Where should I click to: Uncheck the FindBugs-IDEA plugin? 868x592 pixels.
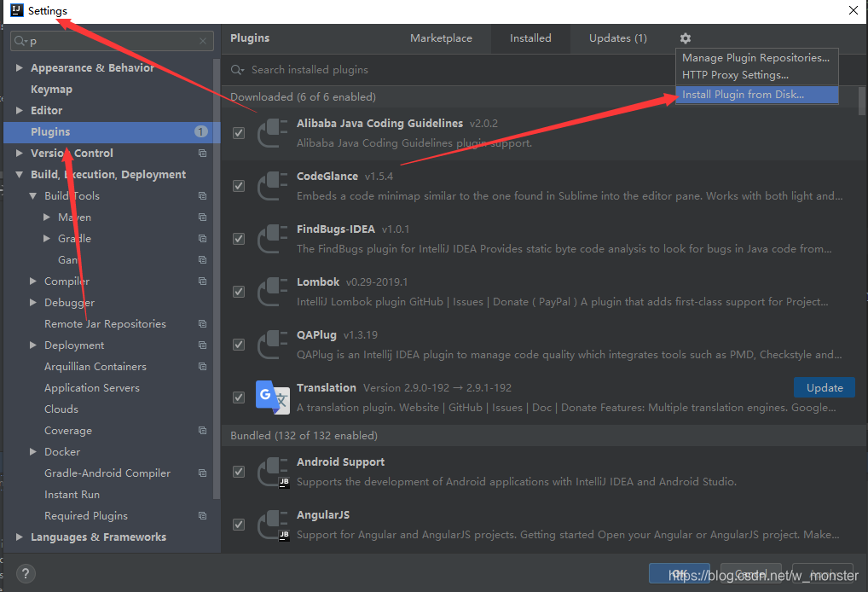click(239, 239)
